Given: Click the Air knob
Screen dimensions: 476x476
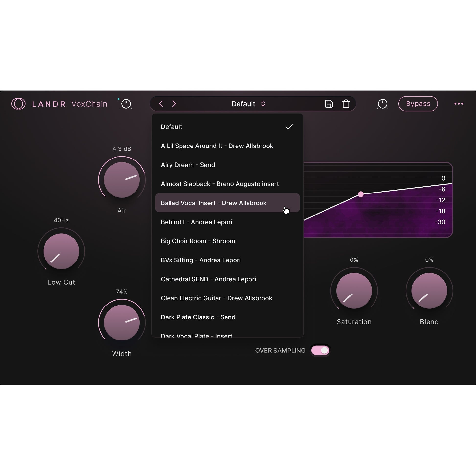Looking at the screenshot, I should coord(122,180).
